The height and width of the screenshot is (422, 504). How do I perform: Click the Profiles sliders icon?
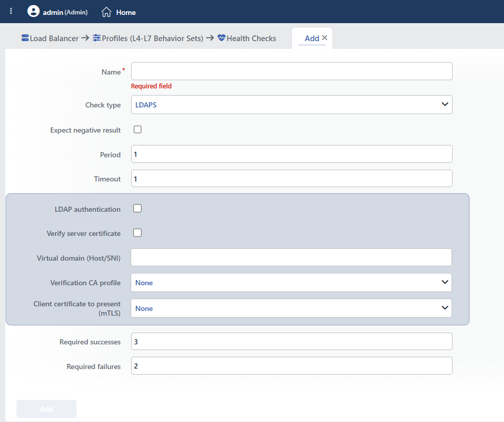[97, 38]
